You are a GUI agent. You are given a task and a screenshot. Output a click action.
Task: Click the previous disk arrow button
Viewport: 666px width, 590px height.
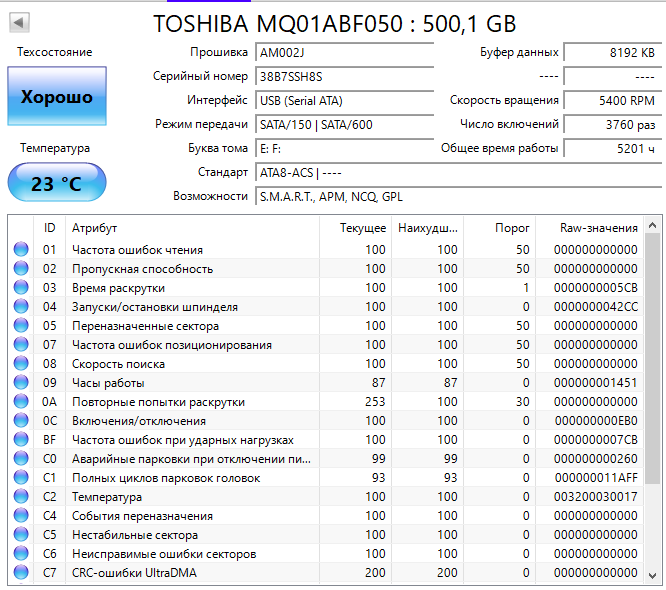click(x=20, y=22)
